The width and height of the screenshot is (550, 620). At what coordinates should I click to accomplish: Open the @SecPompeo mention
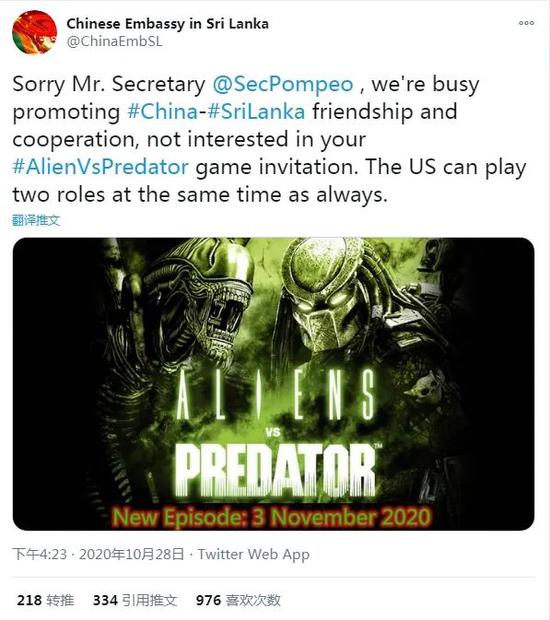283,85
